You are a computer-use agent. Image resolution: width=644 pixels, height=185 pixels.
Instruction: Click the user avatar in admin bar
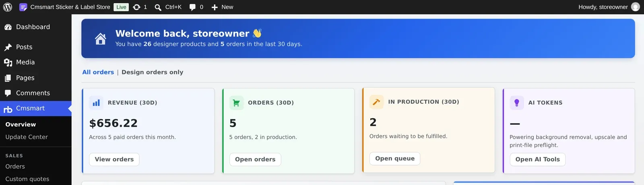(x=636, y=7)
